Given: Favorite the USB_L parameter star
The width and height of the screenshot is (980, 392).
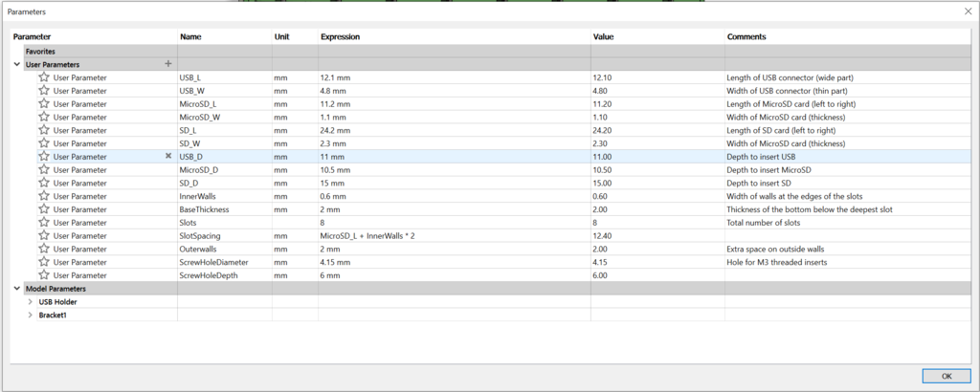Looking at the screenshot, I should coord(44,77).
